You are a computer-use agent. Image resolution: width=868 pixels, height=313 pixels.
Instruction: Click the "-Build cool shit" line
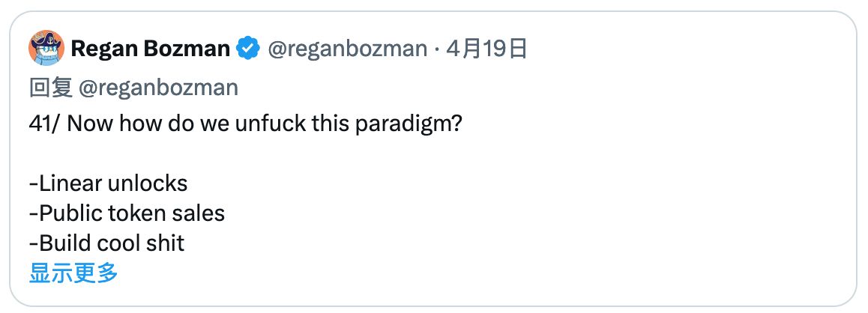(x=106, y=243)
